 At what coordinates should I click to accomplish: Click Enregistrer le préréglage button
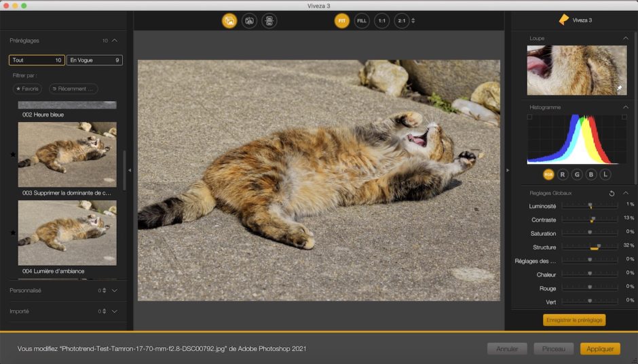click(574, 320)
